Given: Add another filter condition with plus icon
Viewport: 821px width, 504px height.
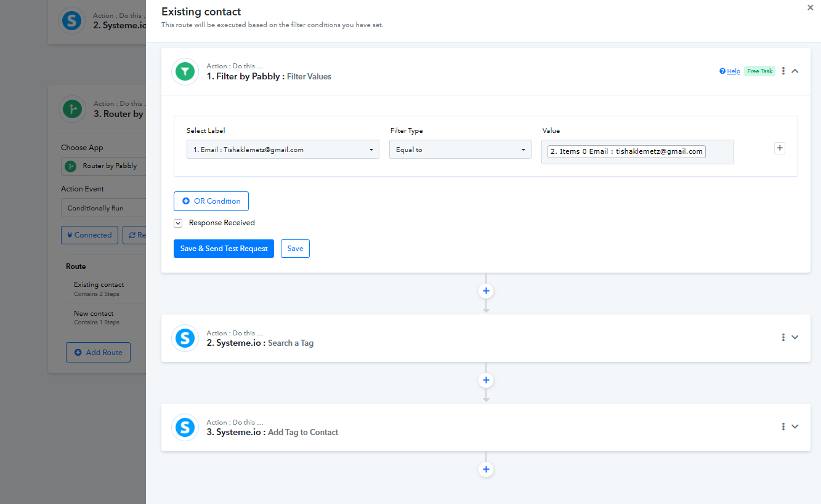Looking at the screenshot, I should (x=780, y=148).
